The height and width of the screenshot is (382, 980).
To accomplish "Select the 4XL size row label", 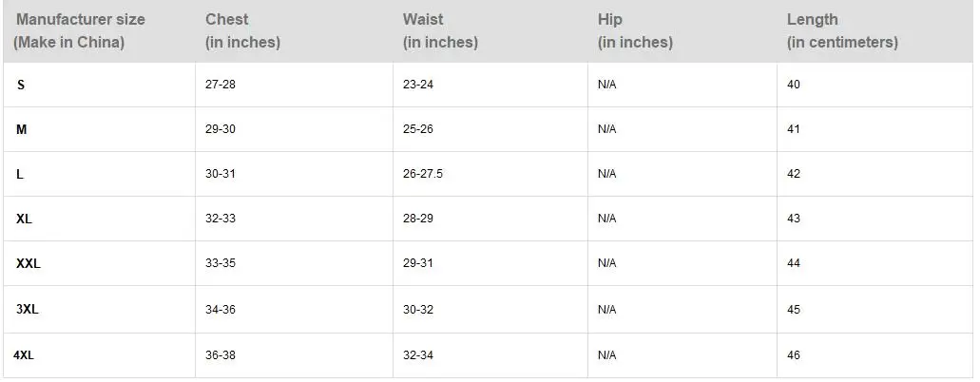I will pos(24,355).
